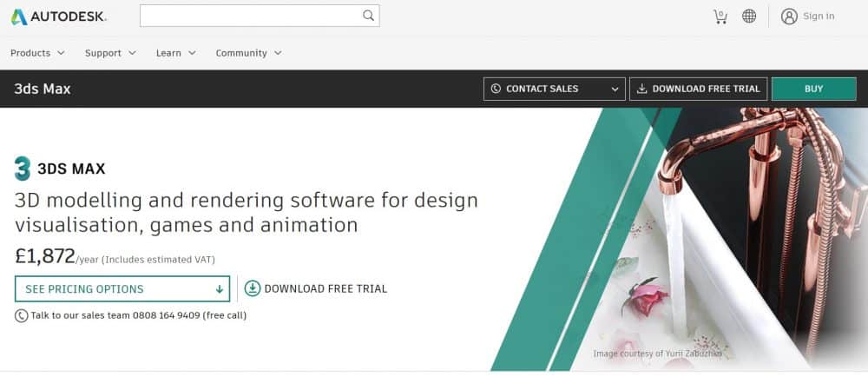This screenshot has width=868, height=377.
Task: Click the 3ds Max title in dark bar
Action: [x=43, y=89]
